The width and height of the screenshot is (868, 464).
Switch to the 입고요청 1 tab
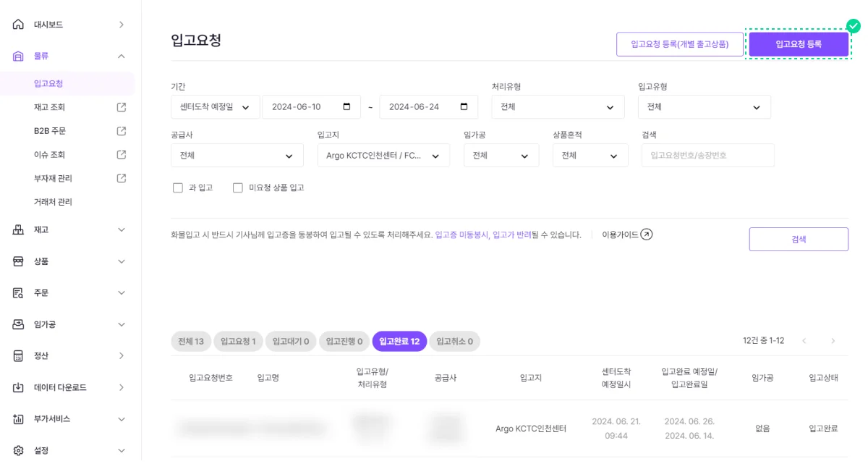[x=238, y=342]
